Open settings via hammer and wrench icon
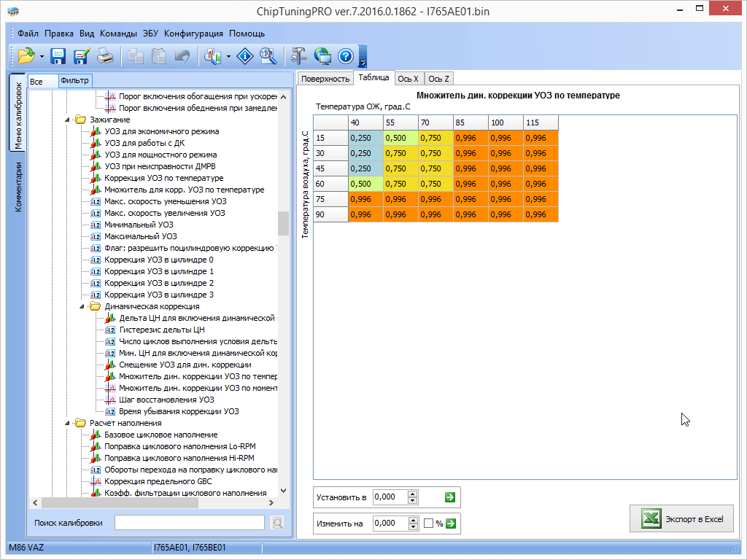The width and height of the screenshot is (747, 560). click(299, 55)
